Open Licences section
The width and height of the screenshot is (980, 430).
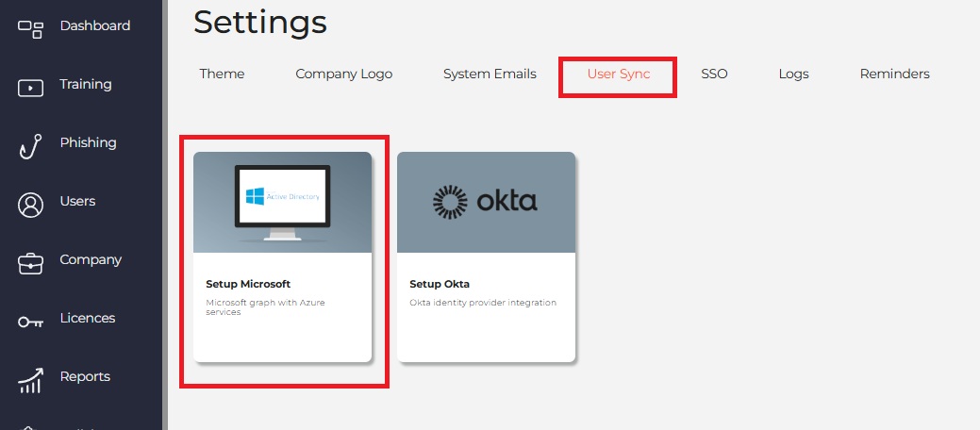coord(88,318)
